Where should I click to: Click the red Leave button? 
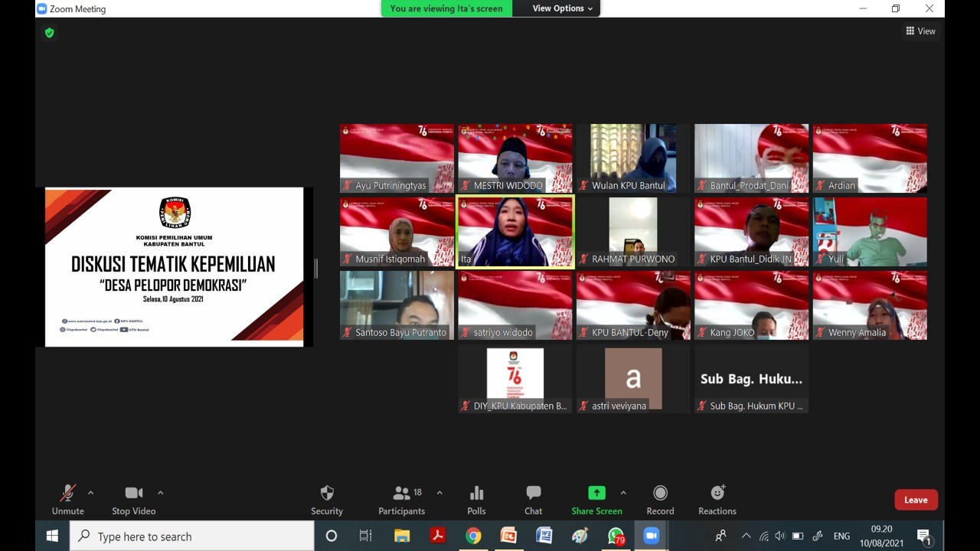coord(916,500)
